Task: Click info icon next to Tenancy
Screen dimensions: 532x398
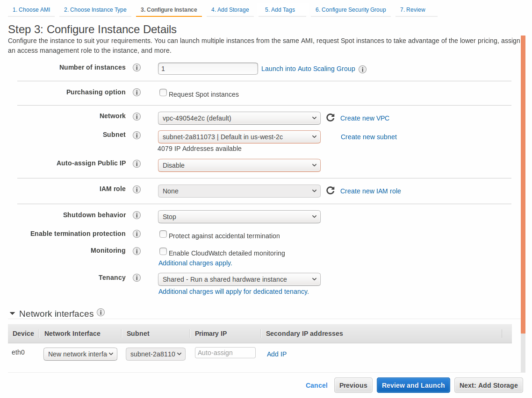Action: pyautogui.click(x=137, y=278)
